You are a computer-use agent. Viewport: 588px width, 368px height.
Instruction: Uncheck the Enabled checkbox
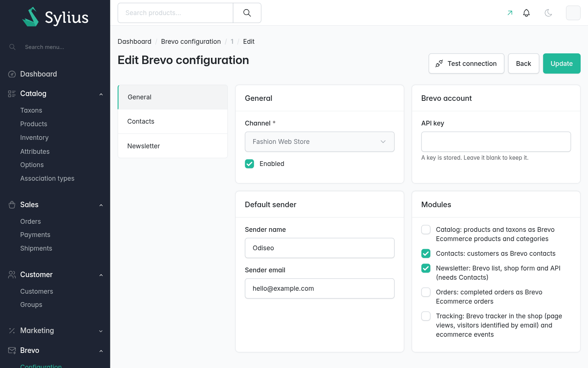(250, 164)
